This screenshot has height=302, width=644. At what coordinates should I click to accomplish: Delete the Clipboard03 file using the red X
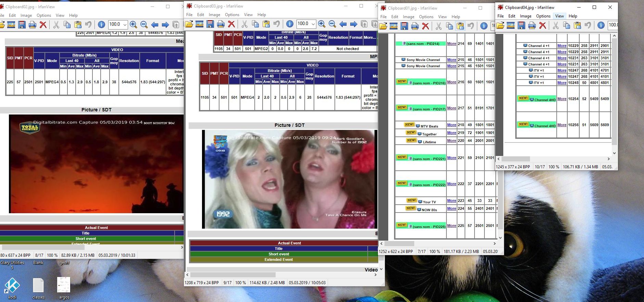click(x=231, y=24)
